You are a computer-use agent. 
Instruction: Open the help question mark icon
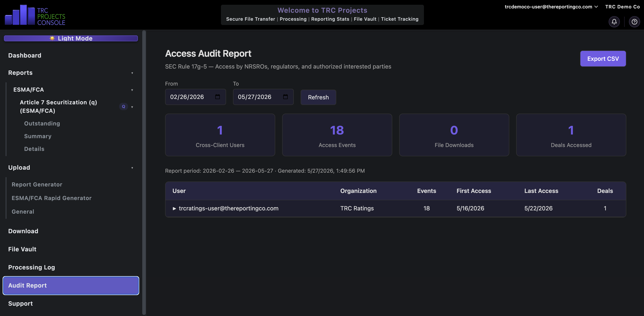tap(634, 22)
